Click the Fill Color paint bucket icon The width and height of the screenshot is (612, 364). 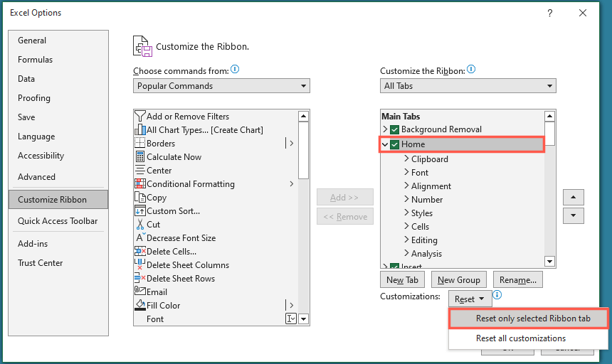click(x=140, y=305)
